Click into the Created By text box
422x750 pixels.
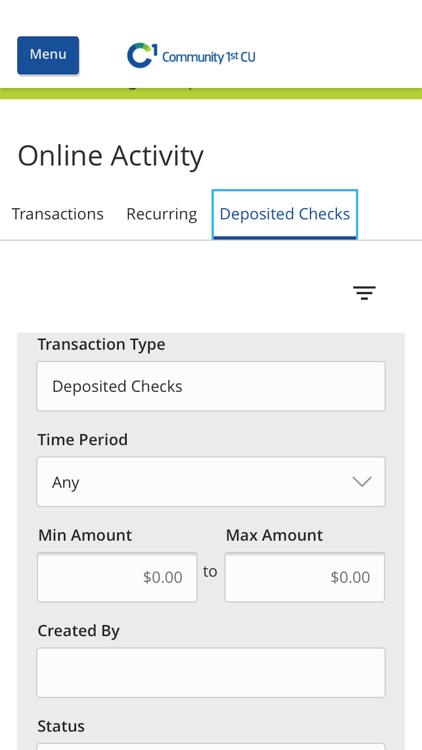pos(211,673)
